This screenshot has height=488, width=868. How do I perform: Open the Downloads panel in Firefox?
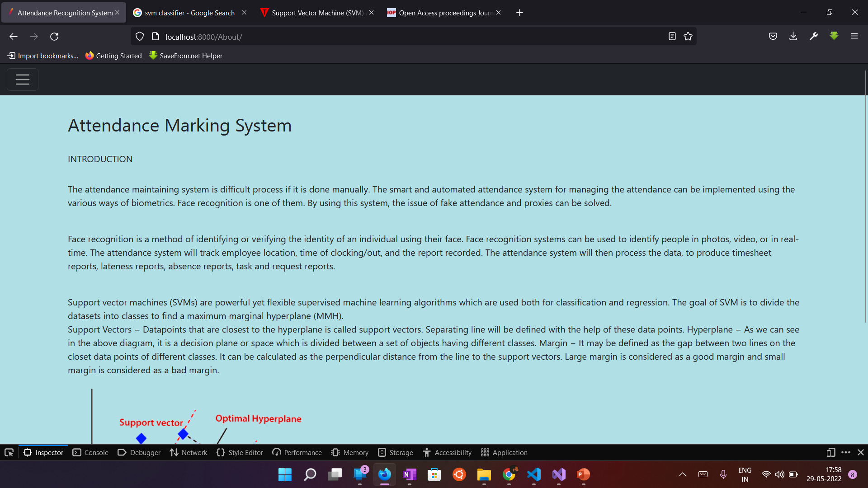[x=793, y=36]
